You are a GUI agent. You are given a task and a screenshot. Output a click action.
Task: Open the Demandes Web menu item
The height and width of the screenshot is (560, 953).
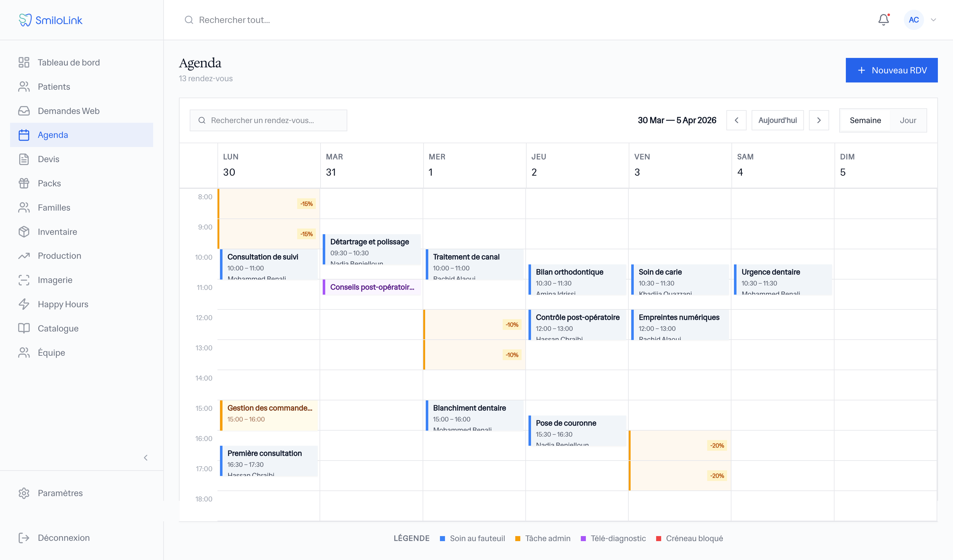pos(68,111)
